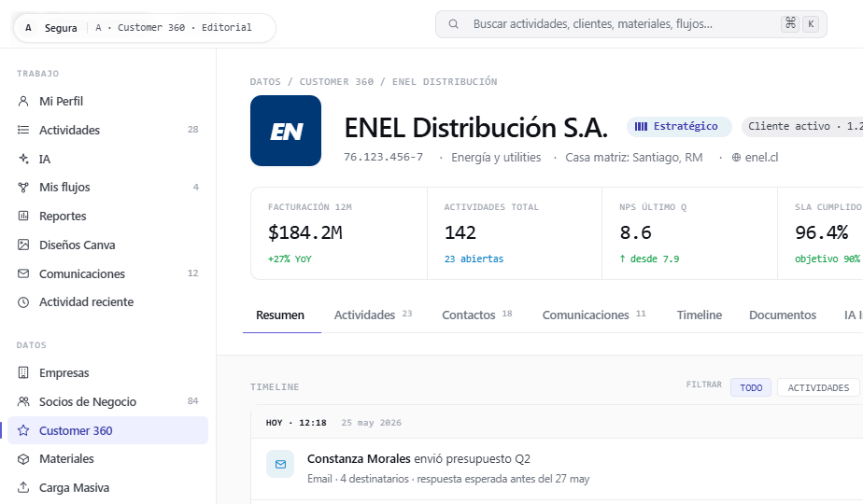Click the envelope icon of presupuesto Q2 event
The width and height of the screenshot is (863, 504).
(280, 465)
